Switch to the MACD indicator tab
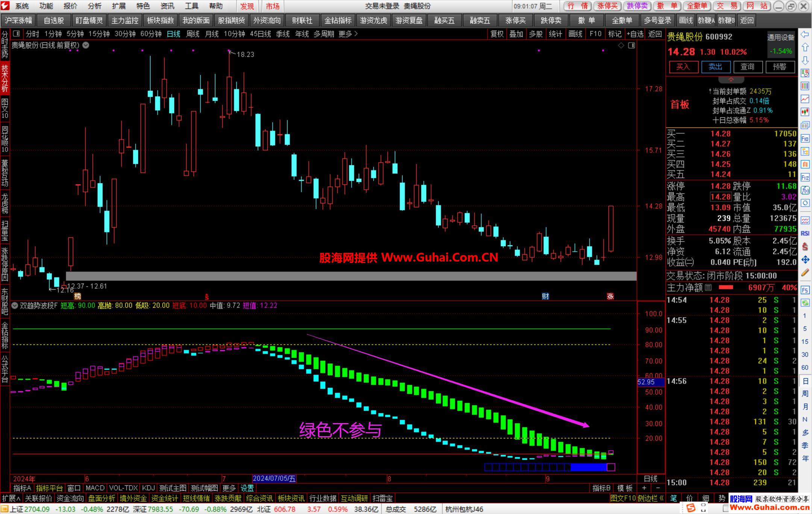 click(95, 488)
